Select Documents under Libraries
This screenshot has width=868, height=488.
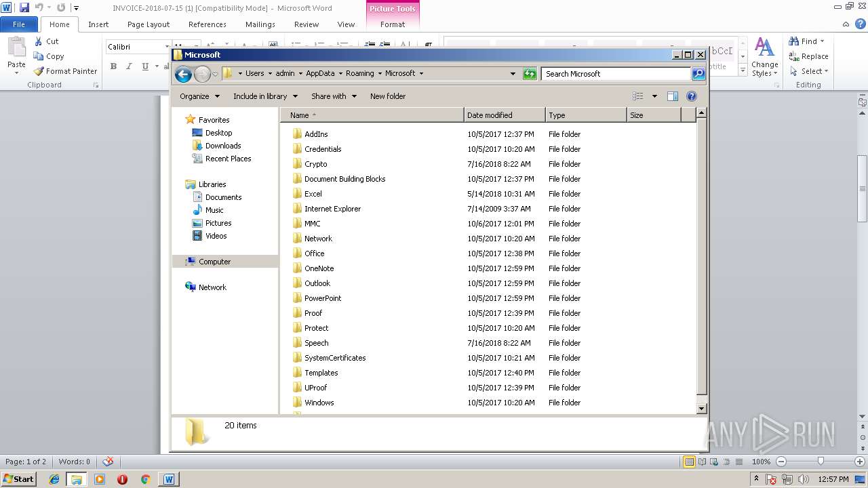(x=223, y=197)
